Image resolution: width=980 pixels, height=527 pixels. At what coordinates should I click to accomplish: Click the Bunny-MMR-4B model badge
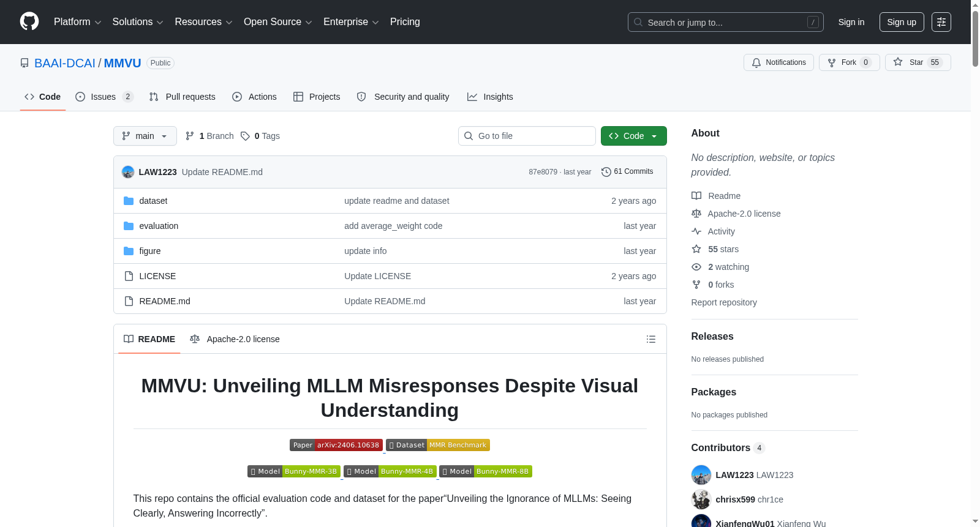pyautogui.click(x=390, y=471)
